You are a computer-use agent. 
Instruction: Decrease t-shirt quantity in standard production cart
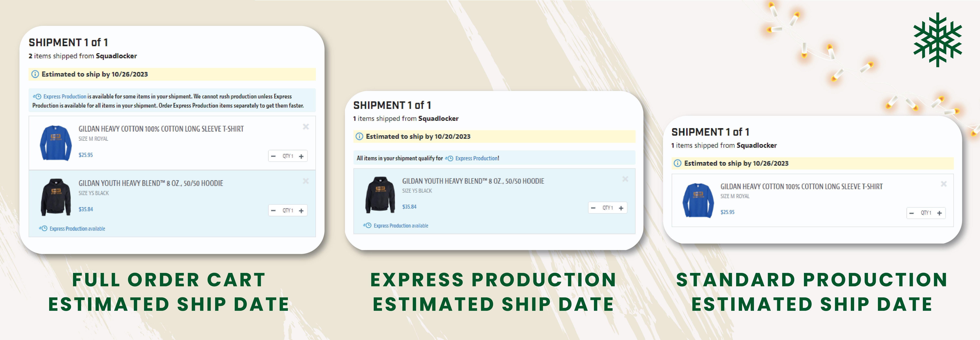pos(912,213)
